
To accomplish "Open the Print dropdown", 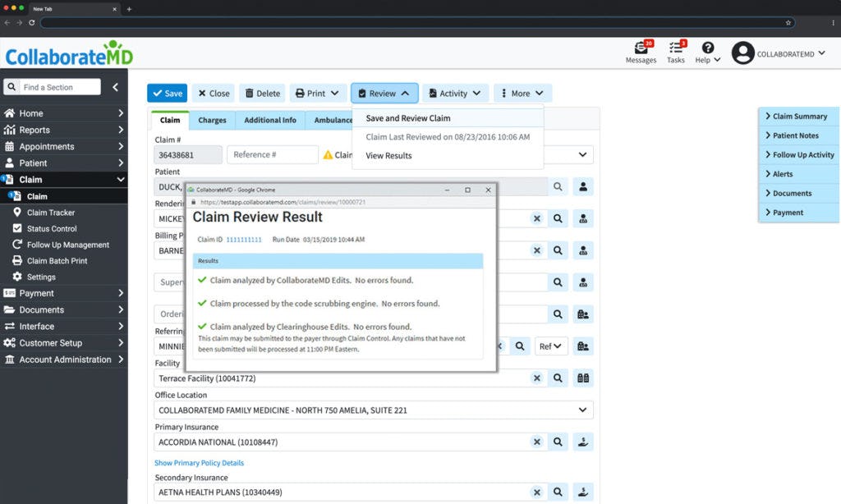I will click(x=318, y=94).
